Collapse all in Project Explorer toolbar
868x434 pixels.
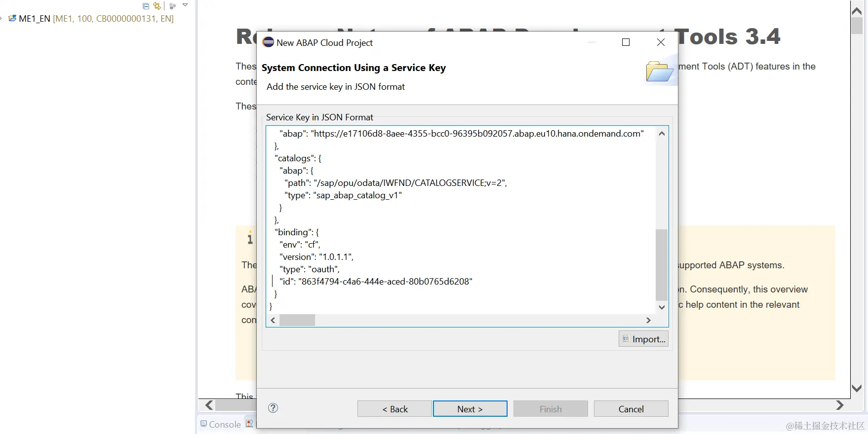(x=146, y=6)
